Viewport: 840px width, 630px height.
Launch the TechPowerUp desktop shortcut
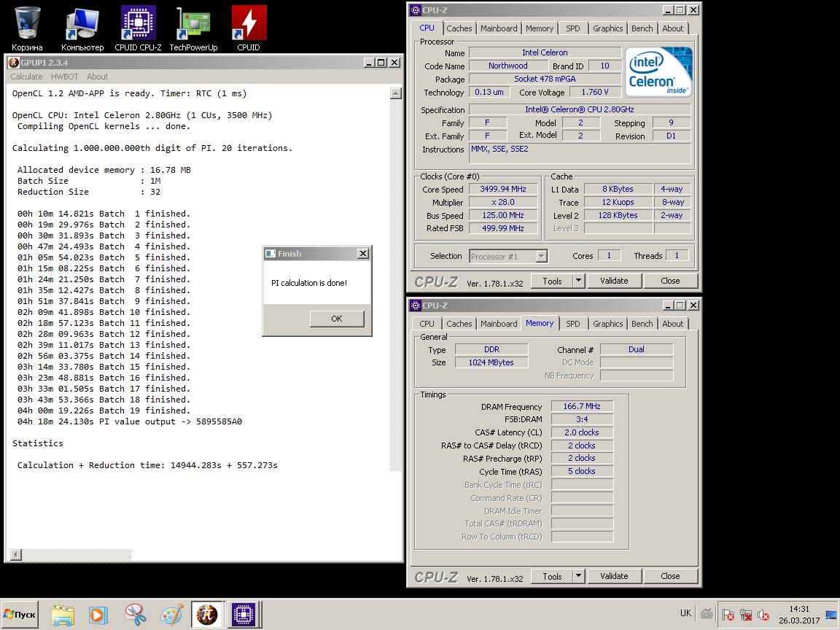[193, 28]
